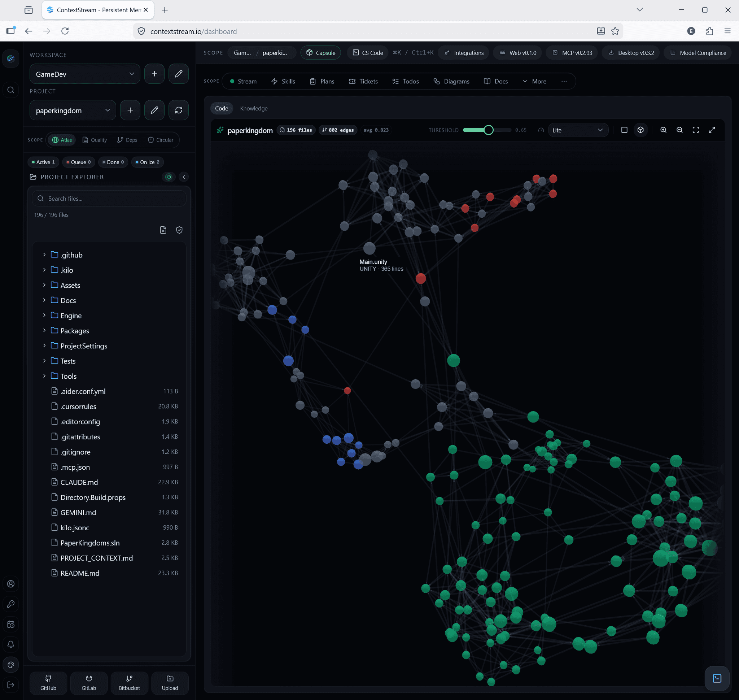Click the Upload button
Screen dimensions: 739x700
170,683
